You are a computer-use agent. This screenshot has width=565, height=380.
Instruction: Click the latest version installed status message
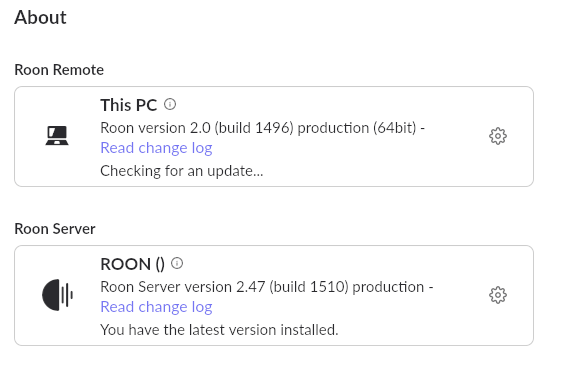219,330
